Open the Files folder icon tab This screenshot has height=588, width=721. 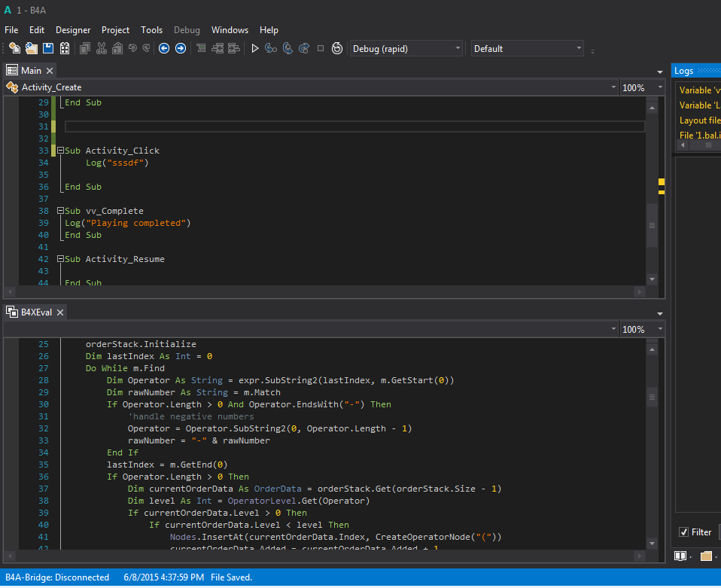706,556
